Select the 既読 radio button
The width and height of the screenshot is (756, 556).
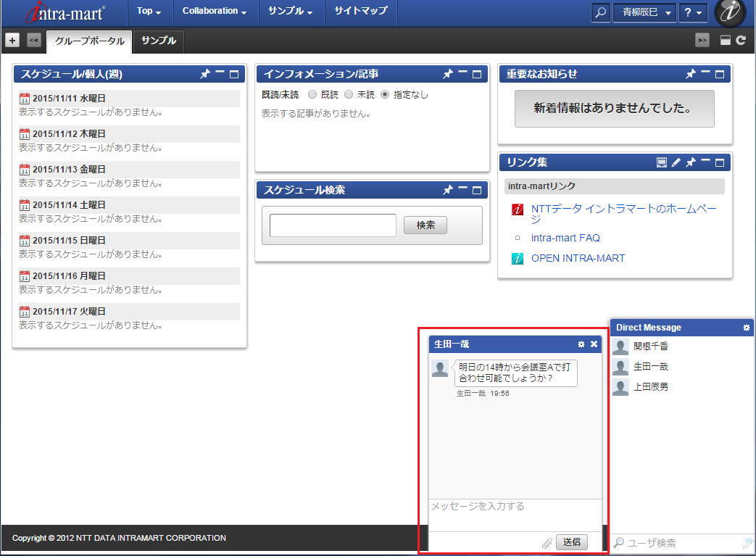point(312,94)
